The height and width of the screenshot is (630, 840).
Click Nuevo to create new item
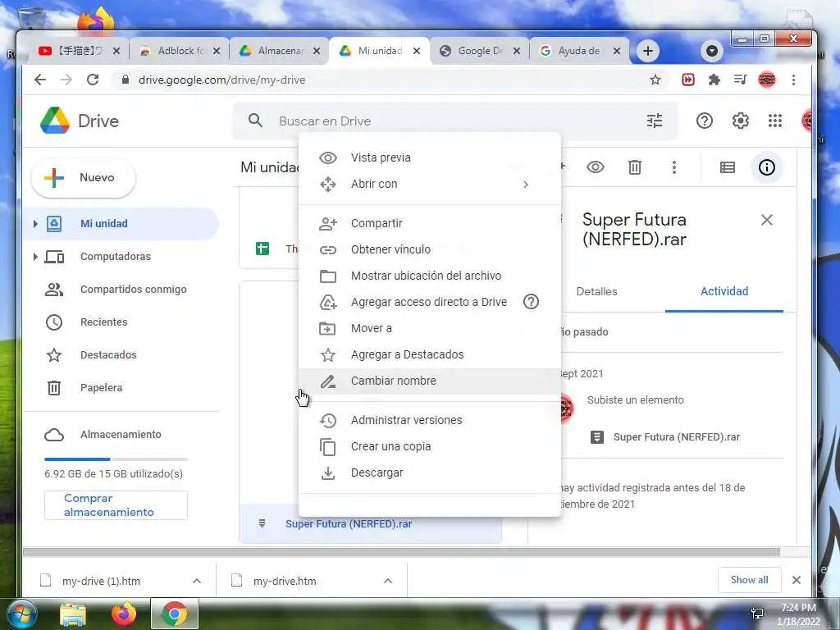pyautogui.click(x=84, y=178)
